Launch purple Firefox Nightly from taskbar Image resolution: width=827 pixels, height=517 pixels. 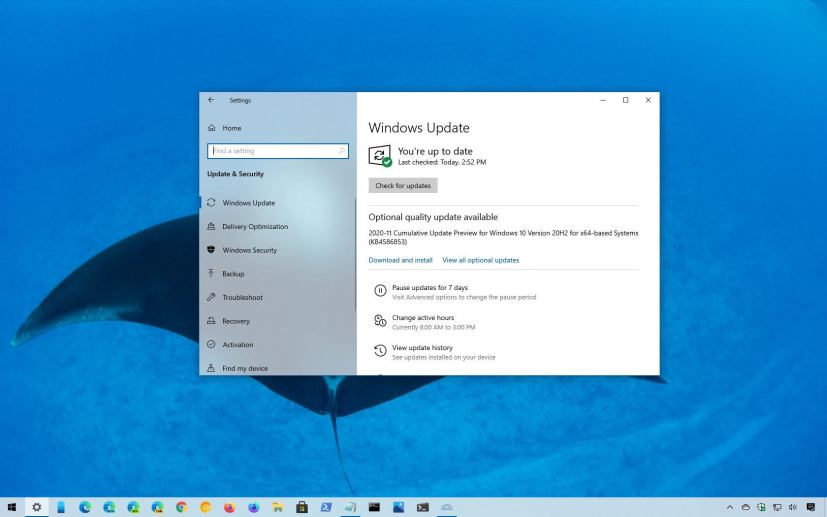point(254,508)
